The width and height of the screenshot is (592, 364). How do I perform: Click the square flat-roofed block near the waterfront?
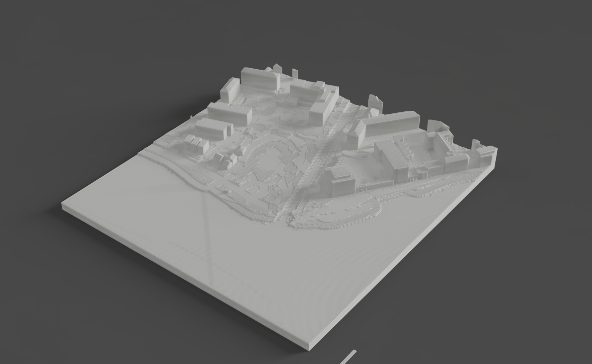click(341, 180)
